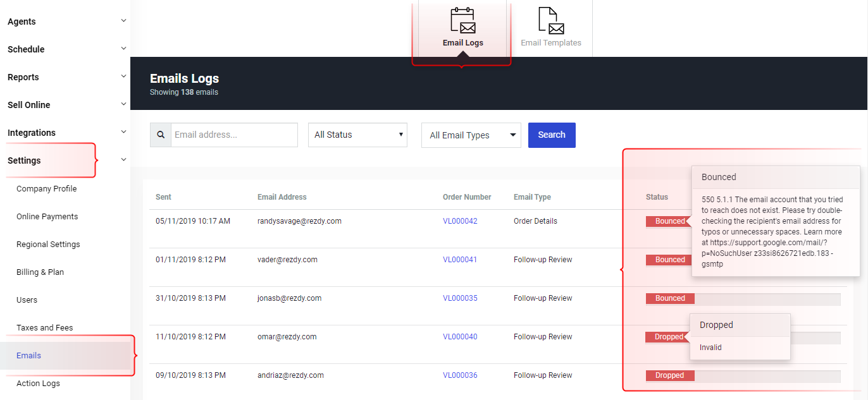Focus the Email address search field
Image resolution: width=868 pixels, height=400 pixels.
coord(234,135)
